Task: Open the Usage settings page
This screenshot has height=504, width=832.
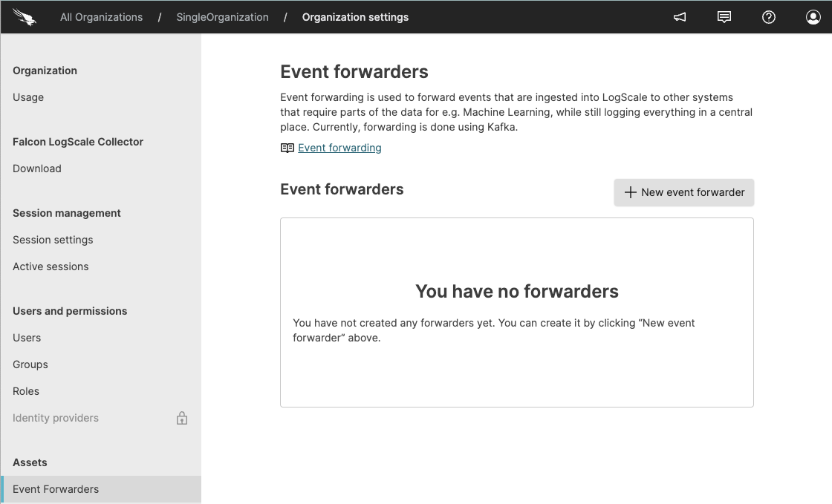Action: (x=27, y=97)
